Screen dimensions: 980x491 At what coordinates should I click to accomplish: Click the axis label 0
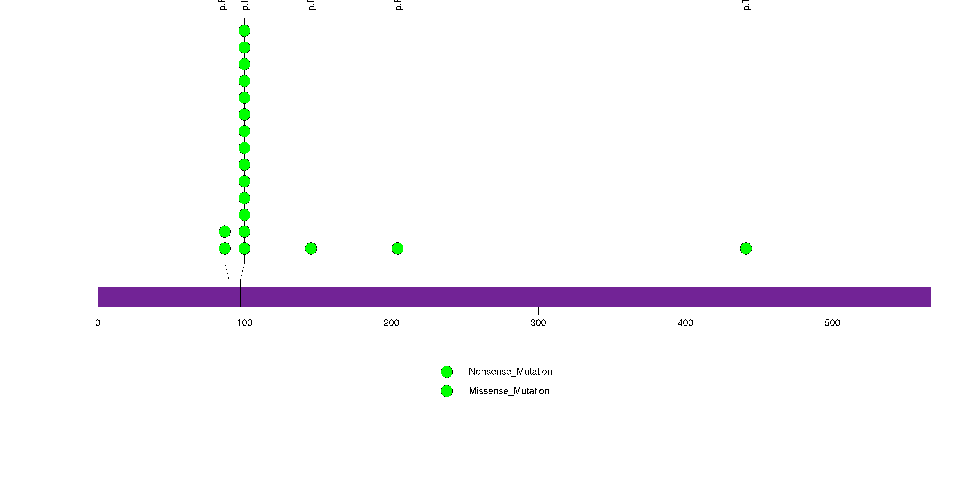98,323
